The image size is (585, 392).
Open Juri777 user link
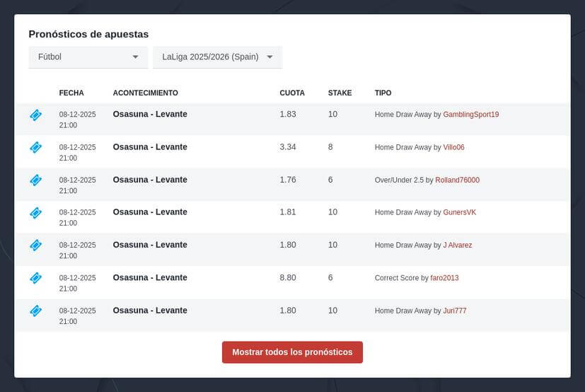454,311
